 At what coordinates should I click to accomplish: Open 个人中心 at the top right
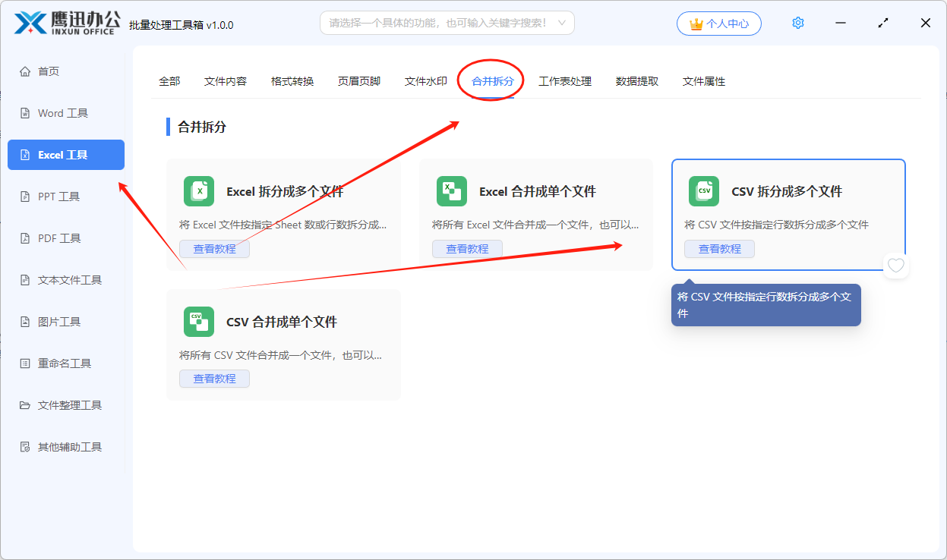(x=718, y=23)
